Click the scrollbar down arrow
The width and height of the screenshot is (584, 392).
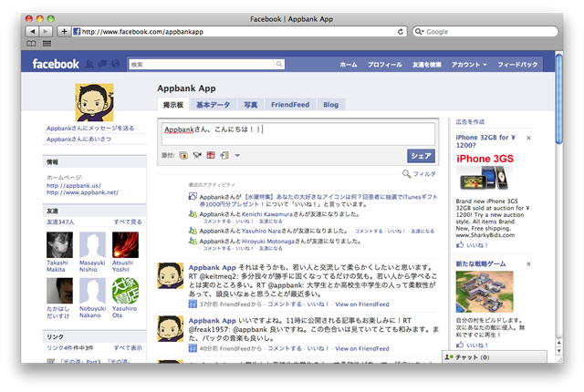coord(558,351)
